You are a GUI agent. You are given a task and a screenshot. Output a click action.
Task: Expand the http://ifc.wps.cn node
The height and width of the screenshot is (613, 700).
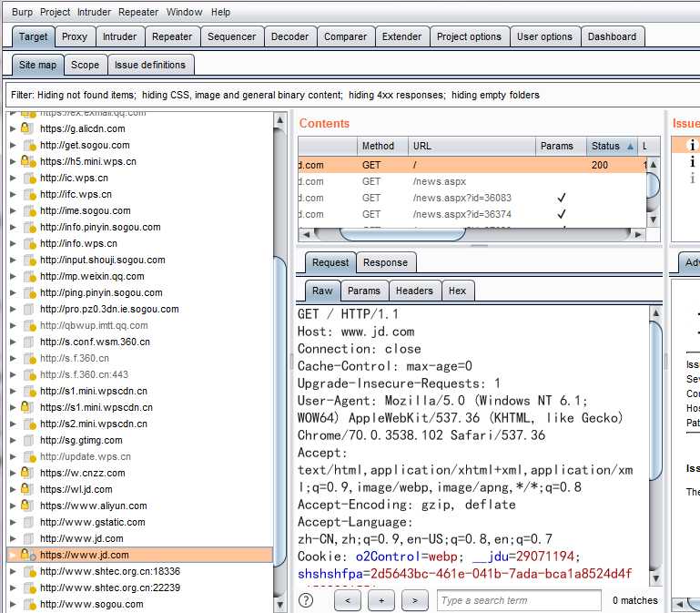click(x=13, y=194)
